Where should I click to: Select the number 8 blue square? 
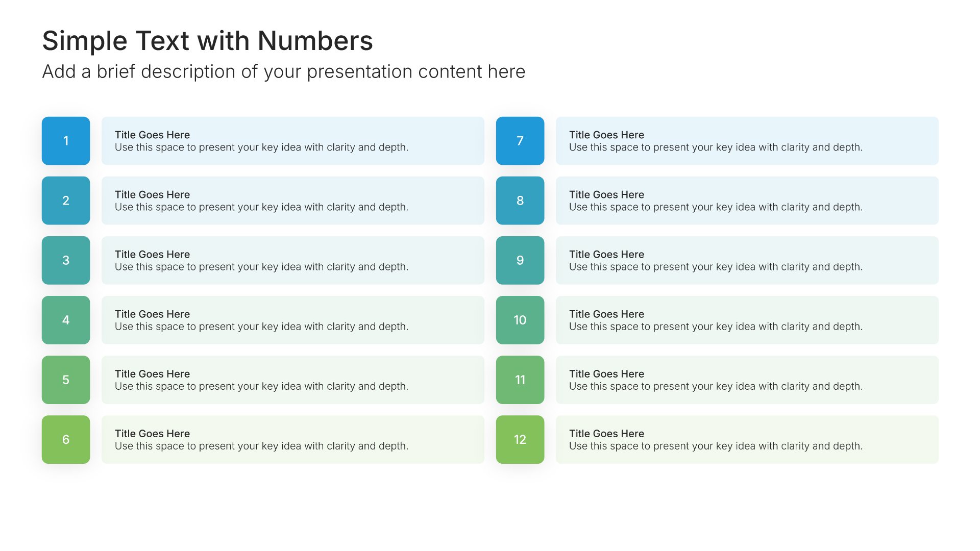click(520, 201)
